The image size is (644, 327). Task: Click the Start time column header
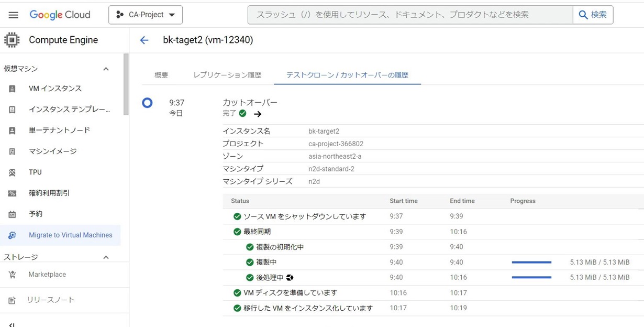click(x=404, y=201)
